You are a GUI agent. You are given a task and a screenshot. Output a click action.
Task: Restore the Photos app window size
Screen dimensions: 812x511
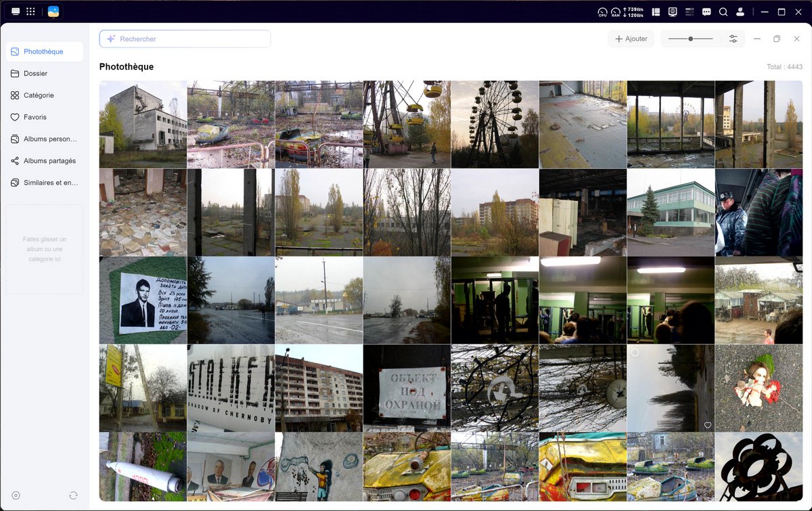[777, 39]
